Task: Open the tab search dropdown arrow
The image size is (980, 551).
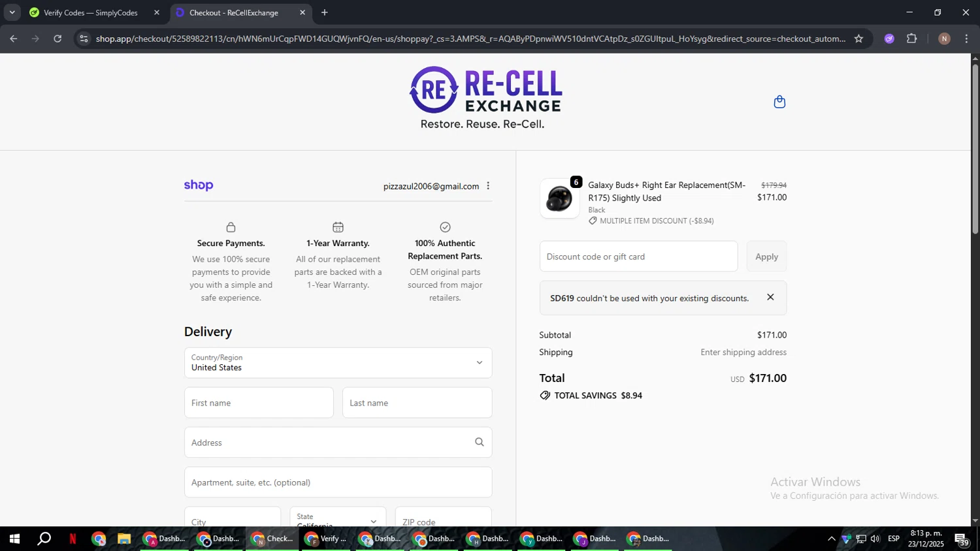Action: pos(12,12)
